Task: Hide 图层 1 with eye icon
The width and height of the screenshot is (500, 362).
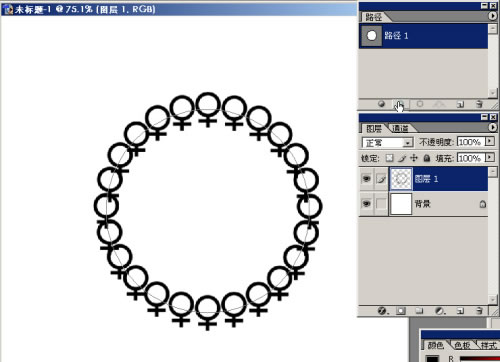Action: (367, 179)
